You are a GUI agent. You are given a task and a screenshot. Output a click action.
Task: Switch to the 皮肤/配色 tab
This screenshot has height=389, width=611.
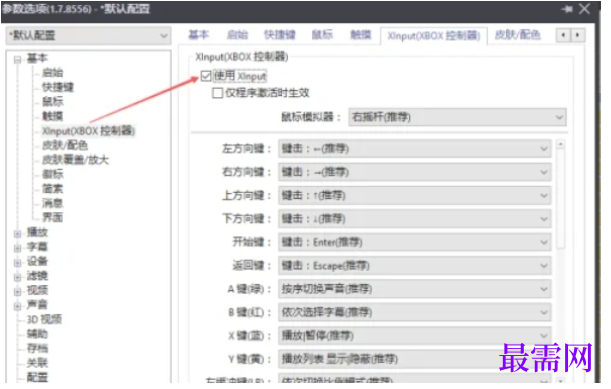click(517, 35)
